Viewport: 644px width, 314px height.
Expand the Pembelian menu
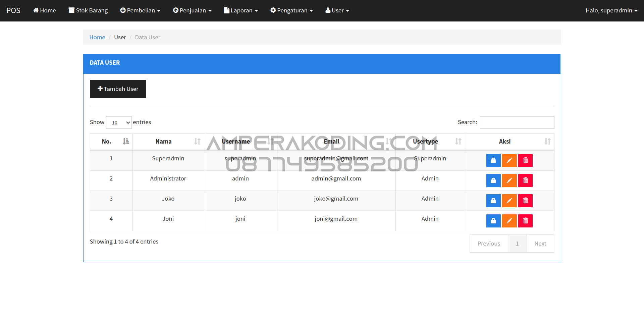140,10
